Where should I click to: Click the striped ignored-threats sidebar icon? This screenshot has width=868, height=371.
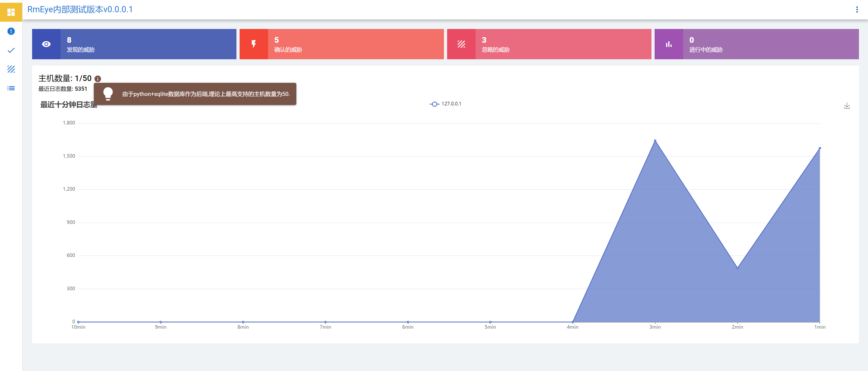click(11, 69)
